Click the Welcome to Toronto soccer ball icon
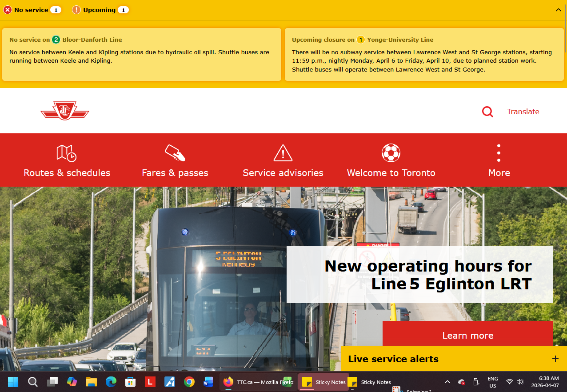 tap(391, 153)
